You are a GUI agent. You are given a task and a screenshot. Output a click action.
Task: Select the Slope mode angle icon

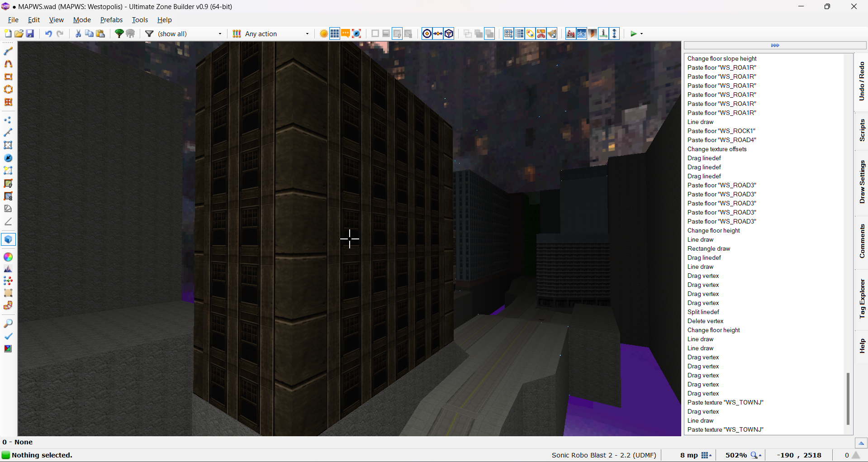coord(8,221)
